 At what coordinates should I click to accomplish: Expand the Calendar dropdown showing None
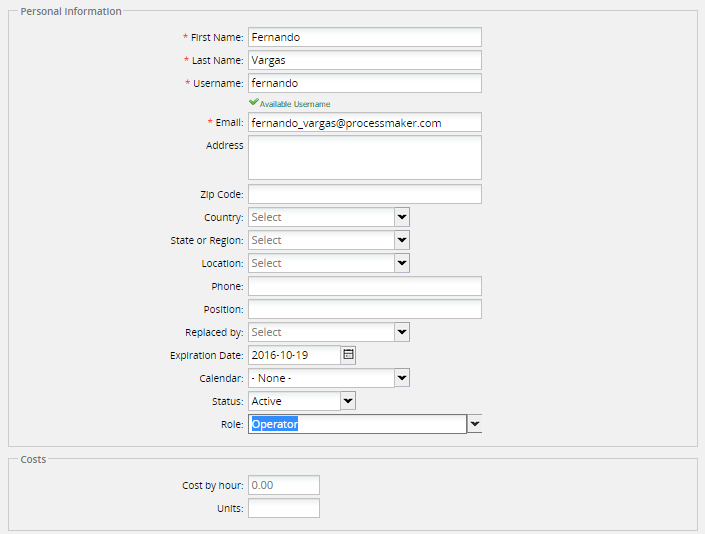[x=401, y=378]
